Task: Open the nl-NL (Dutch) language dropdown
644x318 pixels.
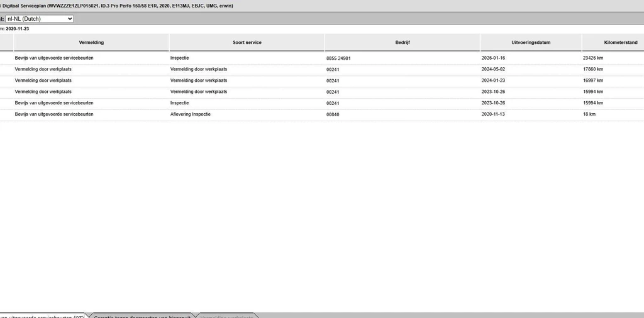Action: (x=40, y=18)
